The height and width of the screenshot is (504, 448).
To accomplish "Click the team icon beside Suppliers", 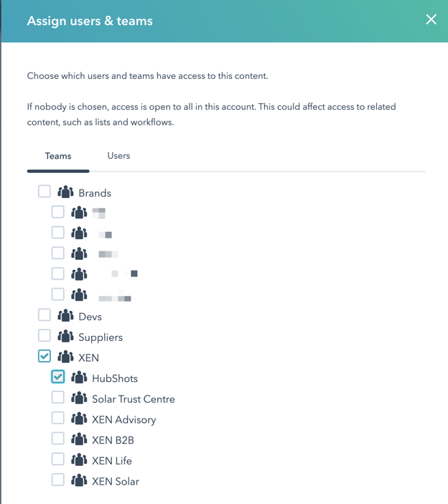I will click(65, 337).
